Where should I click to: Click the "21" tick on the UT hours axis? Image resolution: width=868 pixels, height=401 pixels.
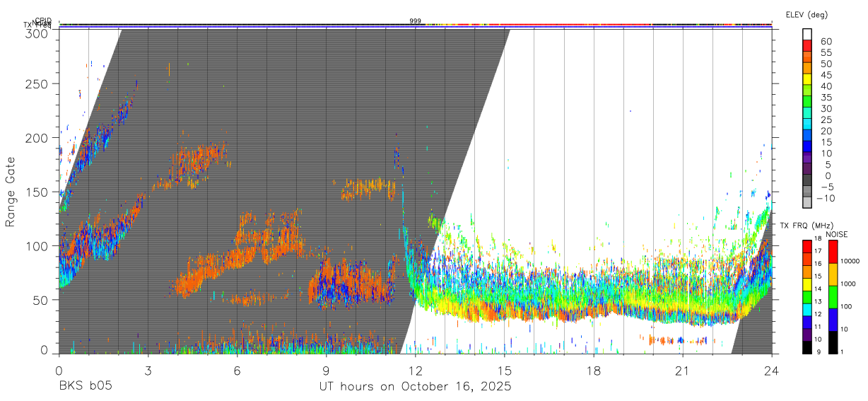(x=682, y=371)
